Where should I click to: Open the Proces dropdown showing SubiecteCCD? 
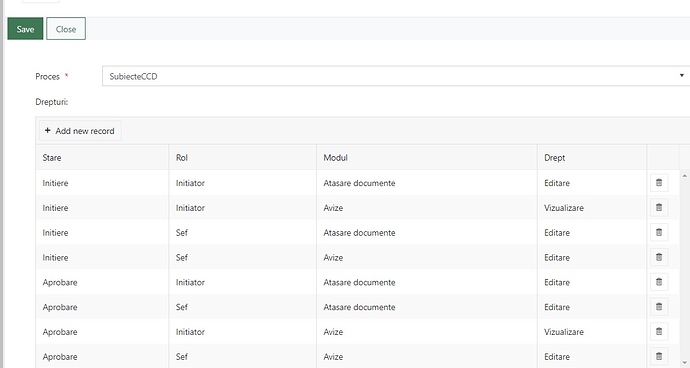(396, 76)
